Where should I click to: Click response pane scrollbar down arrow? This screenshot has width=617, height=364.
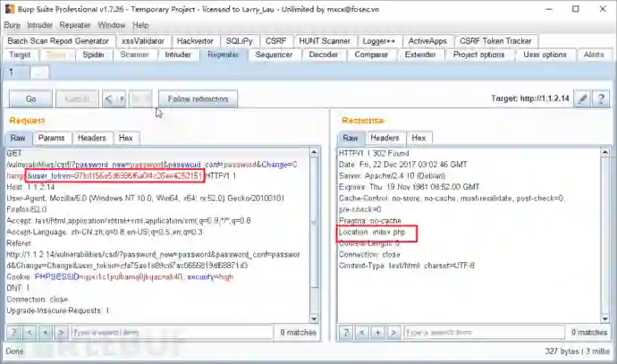(605, 318)
